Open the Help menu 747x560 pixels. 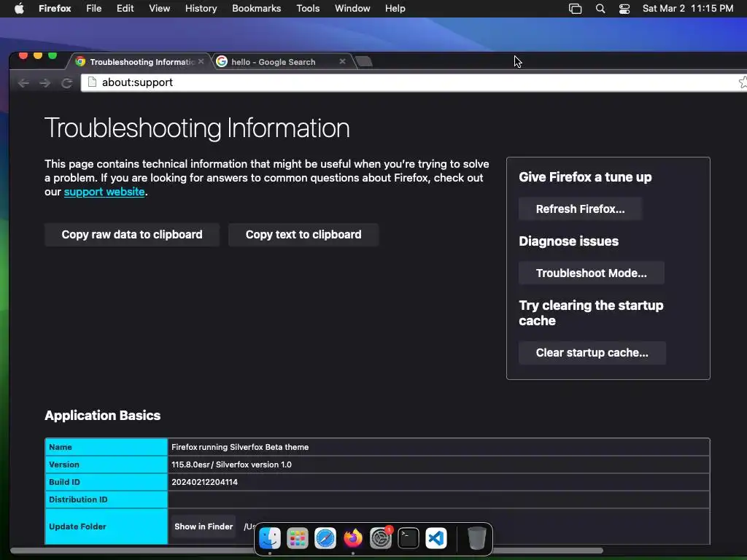395,9
